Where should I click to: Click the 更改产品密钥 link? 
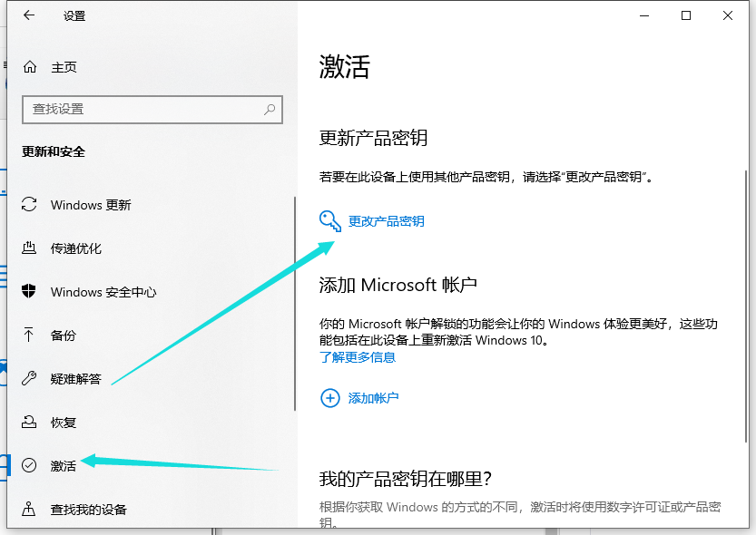click(x=386, y=220)
